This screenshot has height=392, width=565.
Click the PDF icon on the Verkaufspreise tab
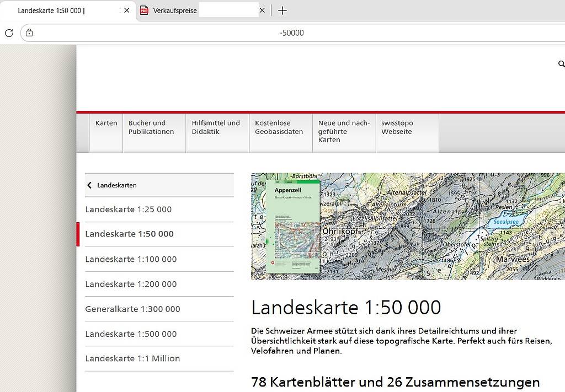pos(144,10)
